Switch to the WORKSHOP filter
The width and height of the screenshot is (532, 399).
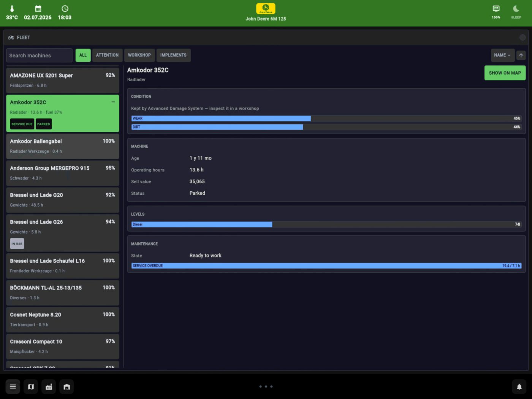tap(139, 55)
